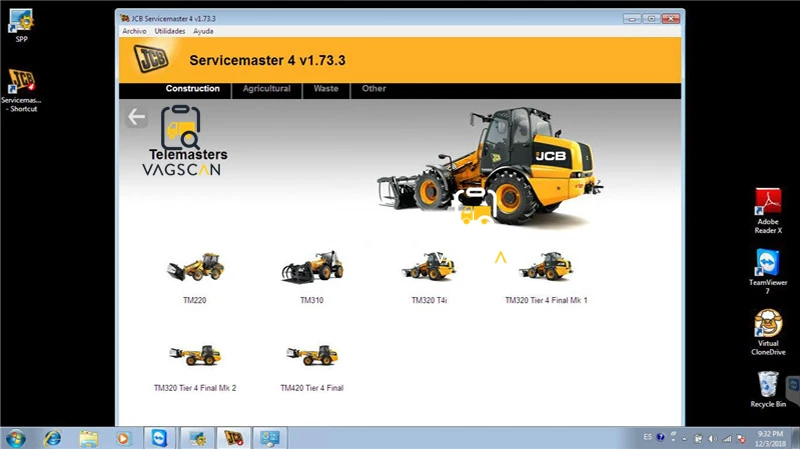Click the TM320 Tier 4 Final Mk 1 label

click(546, 300)
